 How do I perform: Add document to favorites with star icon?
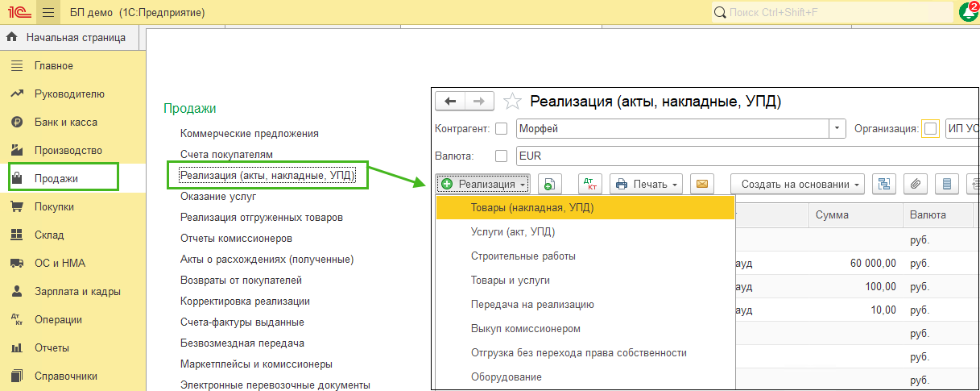point(511,102)
